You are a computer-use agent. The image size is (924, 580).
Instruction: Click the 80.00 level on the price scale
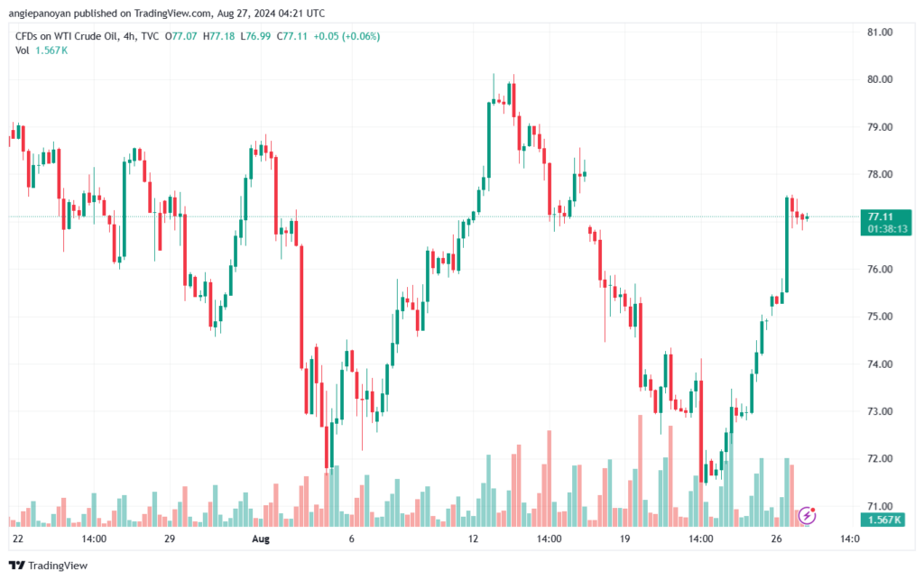point(879,79)
